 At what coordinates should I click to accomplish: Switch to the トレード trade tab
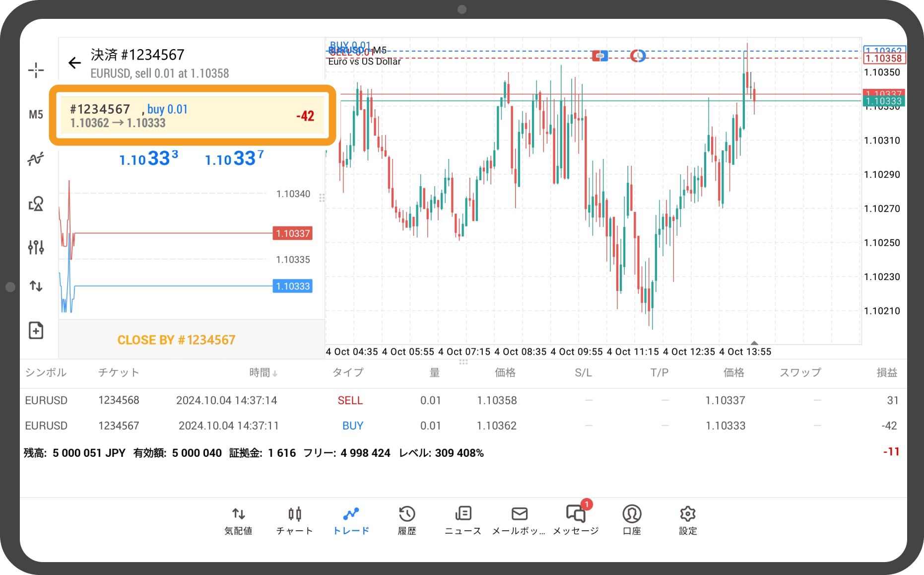351,520
